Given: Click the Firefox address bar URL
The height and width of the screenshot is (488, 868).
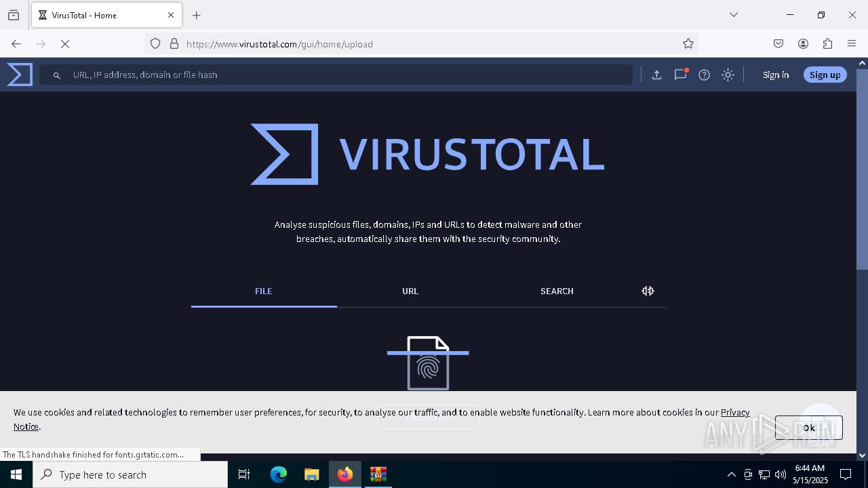Looking at the screenshot, I should (279, 44).
